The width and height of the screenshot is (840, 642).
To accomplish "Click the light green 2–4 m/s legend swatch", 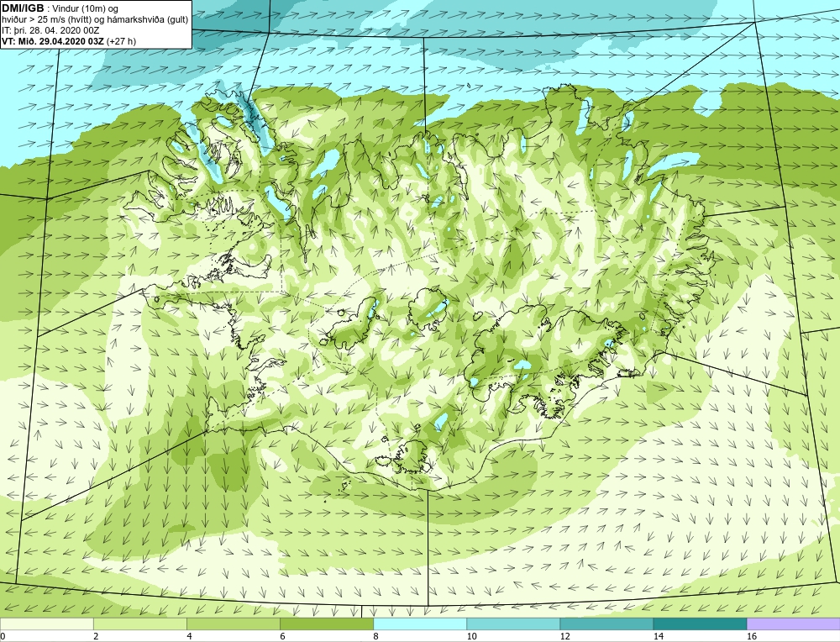I will click(139, 624).
